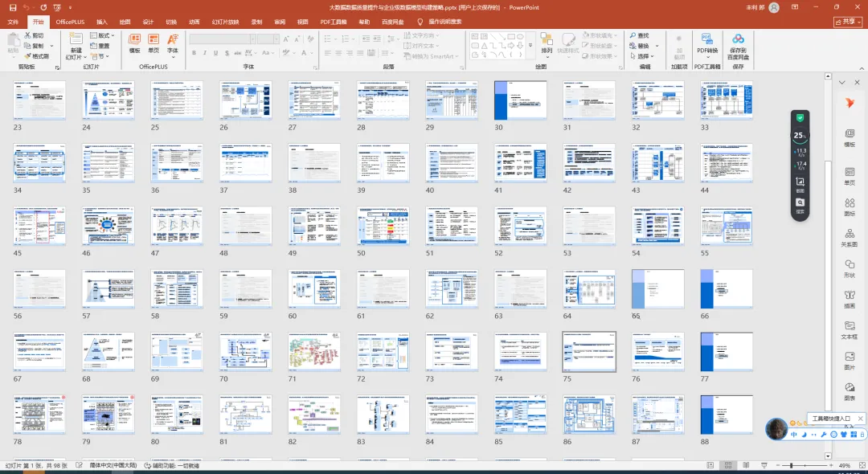Screen dimensions: 868x474
Task: Click the Redo icon in the title bar
Action: (x=43, y=8)
